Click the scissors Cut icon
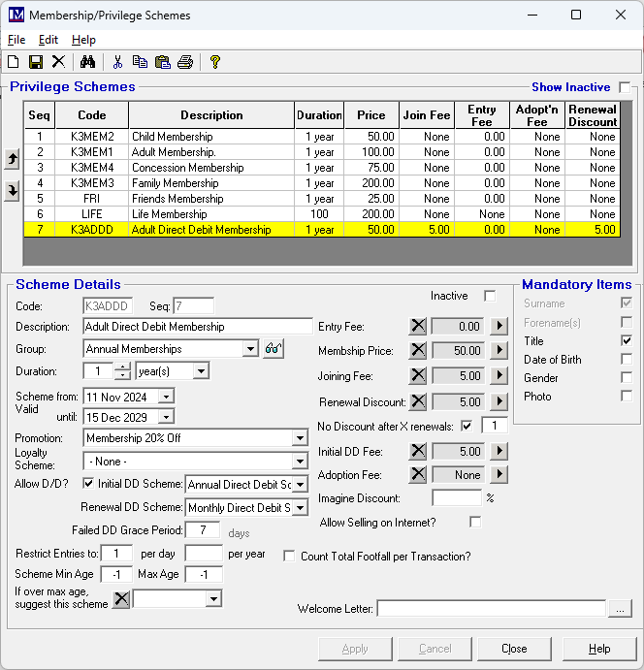Image resolution: width=644 pixels, height=670 pixels. point(117,62)
